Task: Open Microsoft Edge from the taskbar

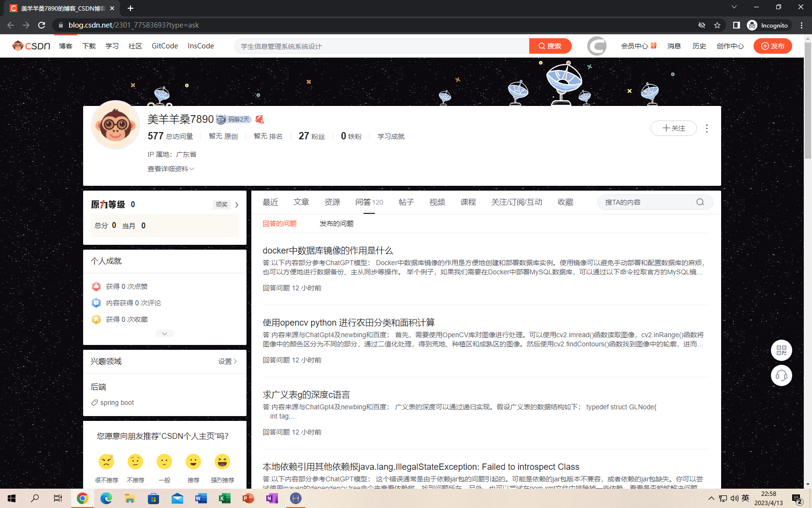Action: coord(106,498)
